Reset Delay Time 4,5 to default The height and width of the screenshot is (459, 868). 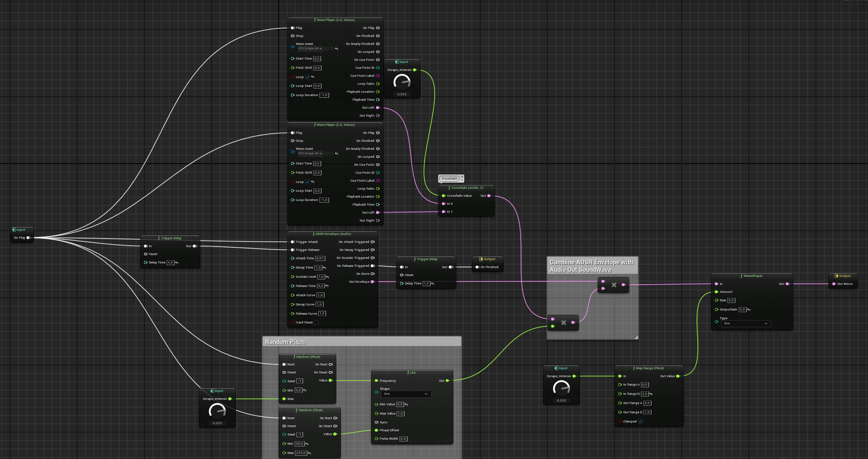(x=177, y=263)
